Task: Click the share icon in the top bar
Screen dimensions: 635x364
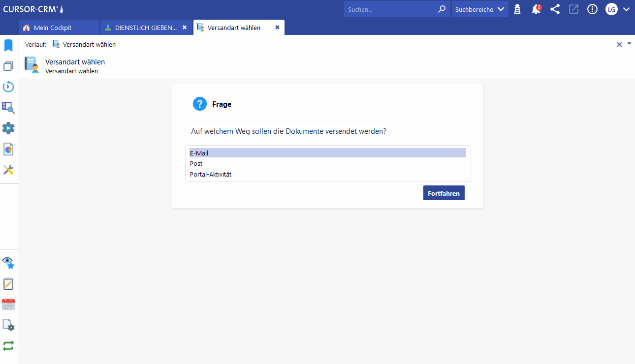Action: point(555,9)
